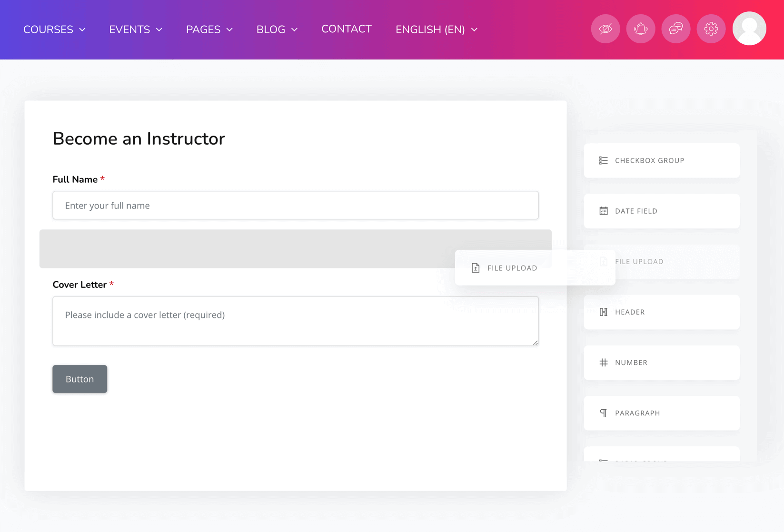
Task: Go to the Contact page link
Action: pyautogui.click(x=346, y=29)
